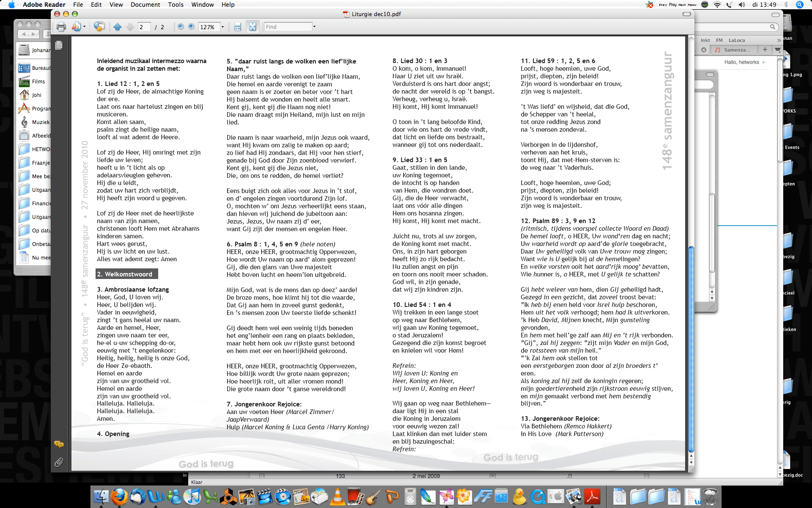The width and height of the screenshot is (812, 508).
Task: Open the Apple menu
Action: (x=11, y=5)
